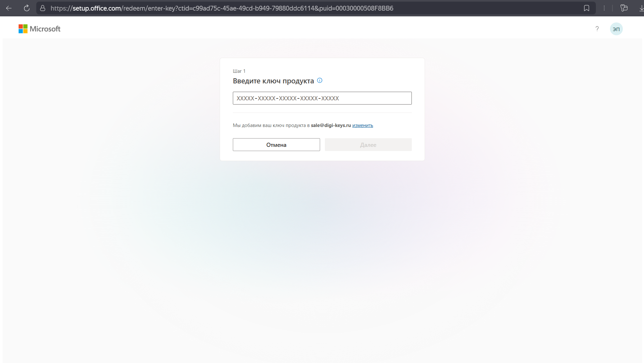Click the Microsoft four-color square logo
This screenshot has height=363, width=644.
tap(23, 29)
